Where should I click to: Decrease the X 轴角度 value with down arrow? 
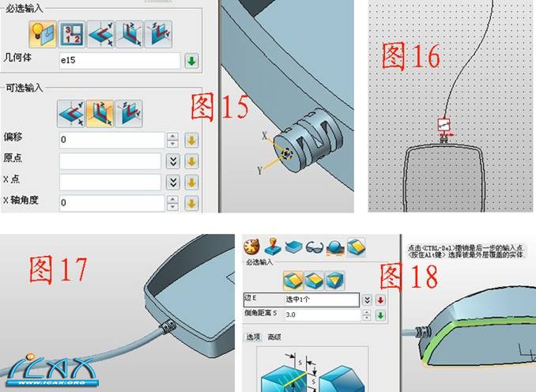pyautogui.click(x=172, y=207)
